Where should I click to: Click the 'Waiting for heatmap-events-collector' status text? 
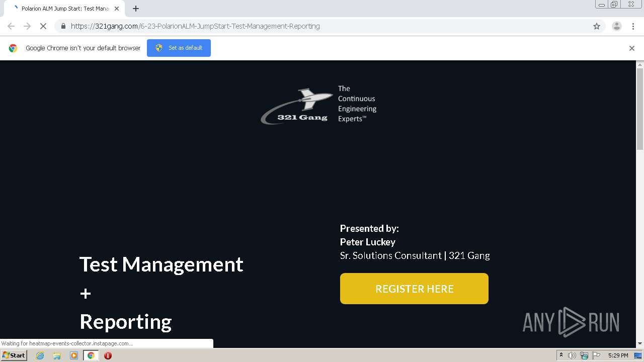(67, 343)
